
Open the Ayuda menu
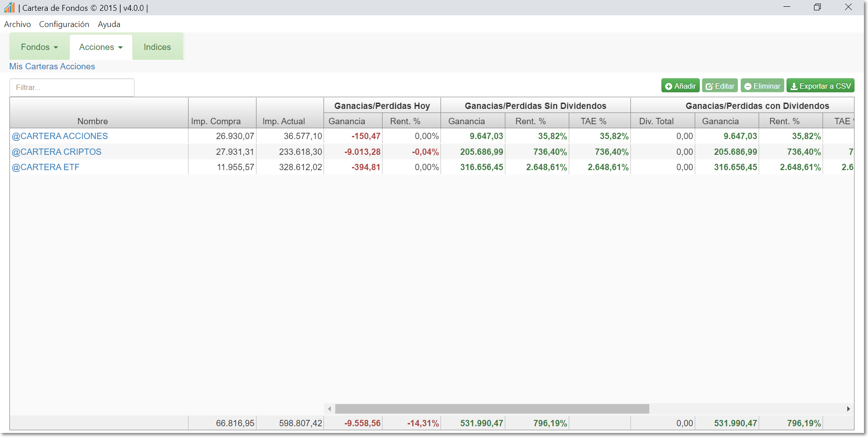pos(109,24)
